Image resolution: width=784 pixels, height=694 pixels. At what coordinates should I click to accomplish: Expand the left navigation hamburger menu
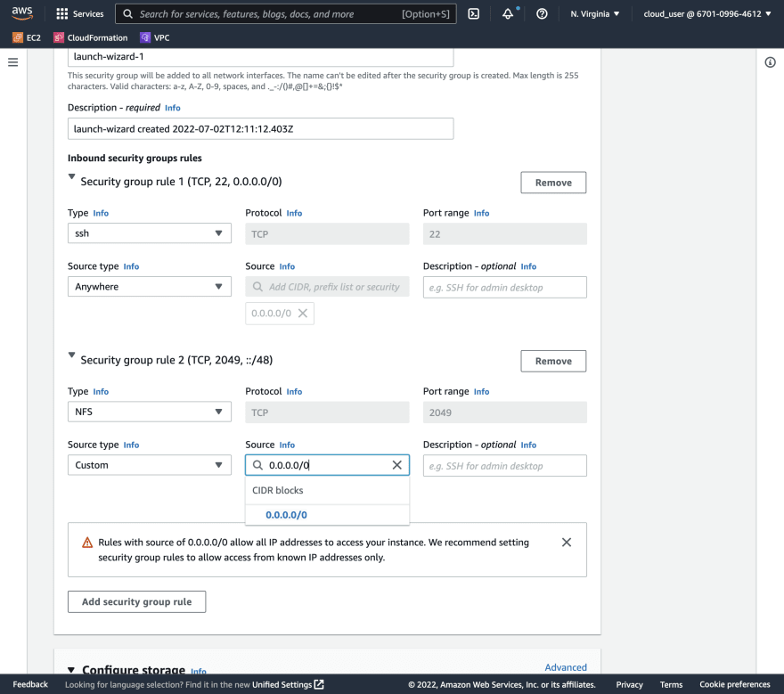tap(13, 62)
